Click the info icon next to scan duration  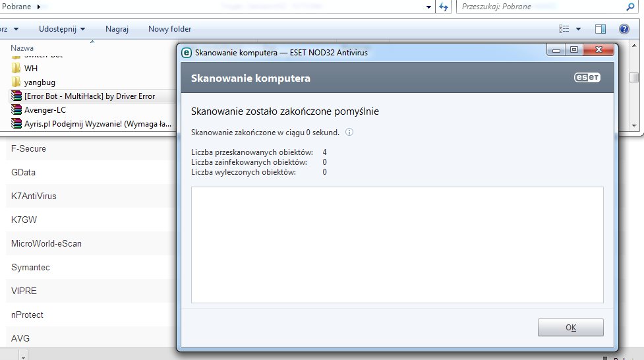pyautogui.click(x=349, y=133)
